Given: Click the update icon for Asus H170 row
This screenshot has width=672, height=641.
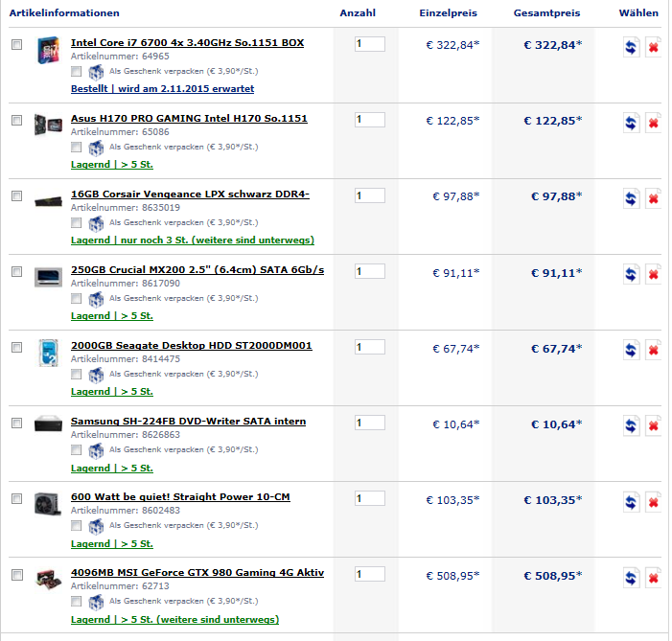Looking at the screenshot, I should coord(631,122).
